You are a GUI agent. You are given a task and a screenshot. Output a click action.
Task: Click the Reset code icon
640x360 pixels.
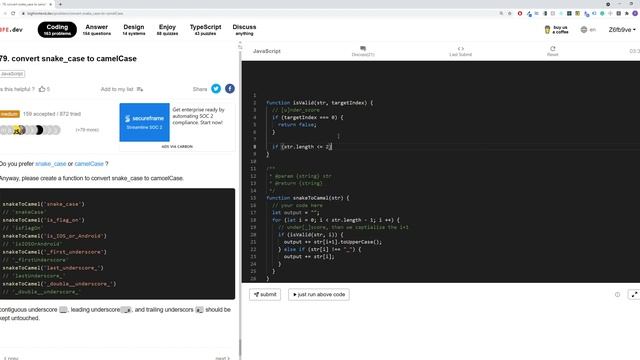click(x=552, y=51)
